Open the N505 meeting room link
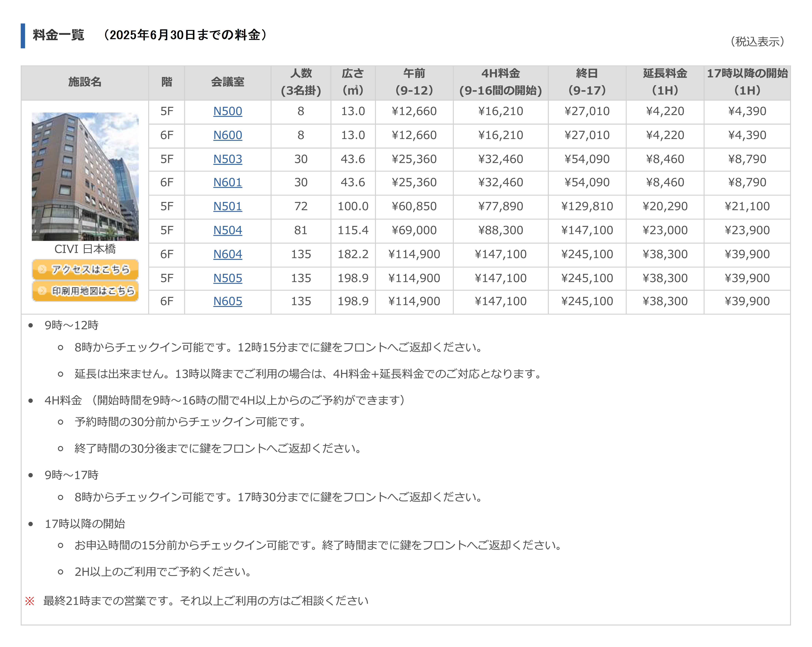This screenshot has height=647, width=812. (227, 278)
